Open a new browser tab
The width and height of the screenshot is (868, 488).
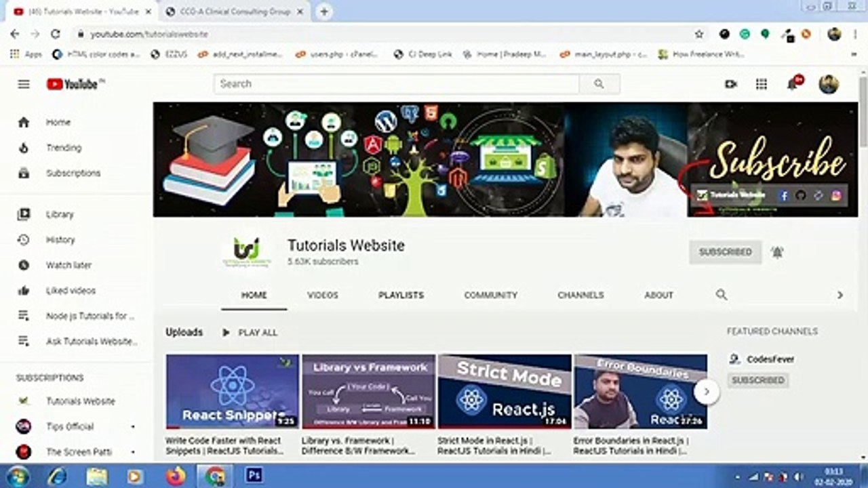coord(324,12)
